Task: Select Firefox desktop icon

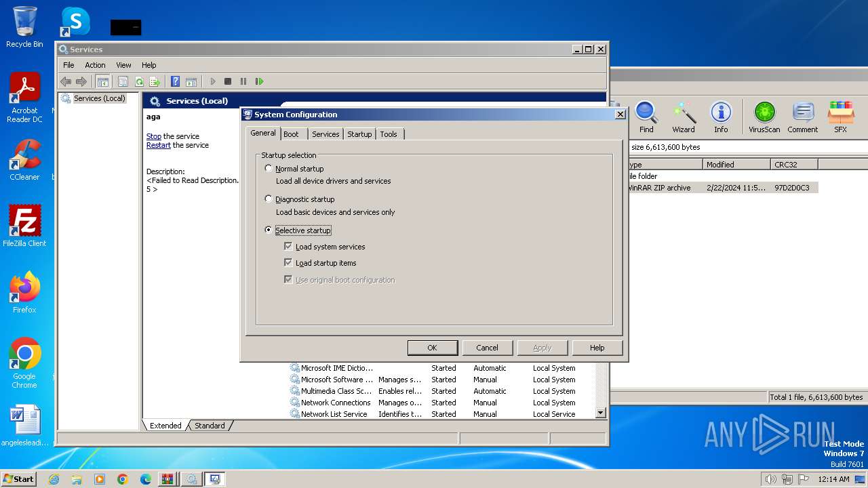Action: [x=24, y=293]
